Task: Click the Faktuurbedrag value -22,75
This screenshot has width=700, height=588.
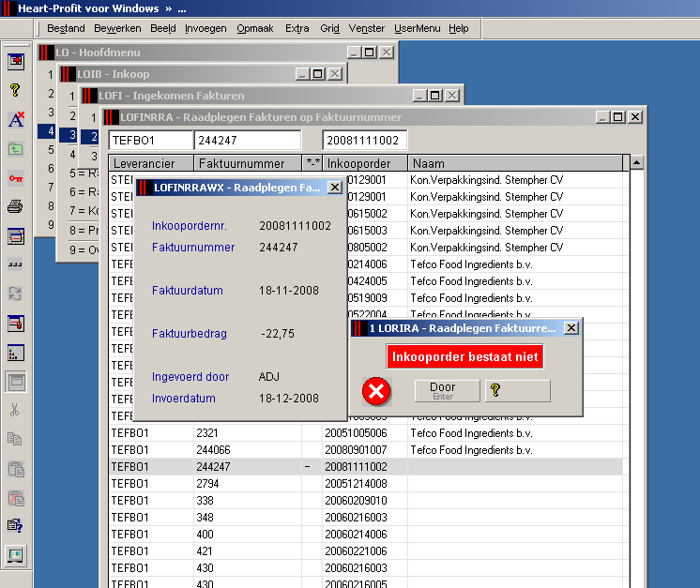Action: (x=278, y=334)
